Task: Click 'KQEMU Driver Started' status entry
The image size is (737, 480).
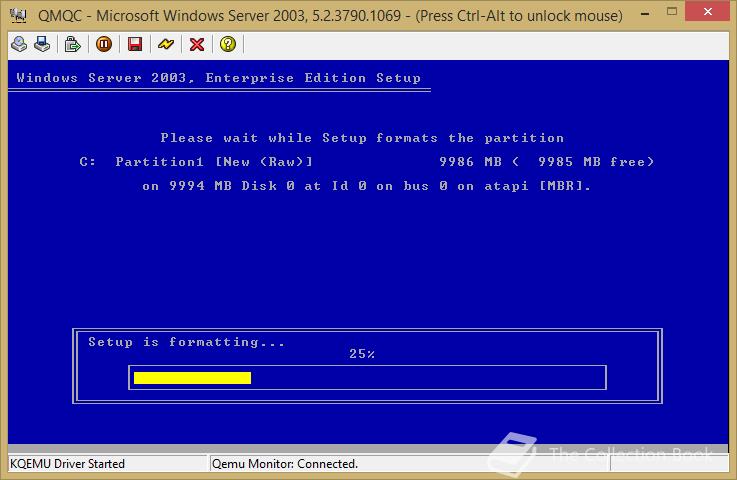Action: (x=67, y=464)
